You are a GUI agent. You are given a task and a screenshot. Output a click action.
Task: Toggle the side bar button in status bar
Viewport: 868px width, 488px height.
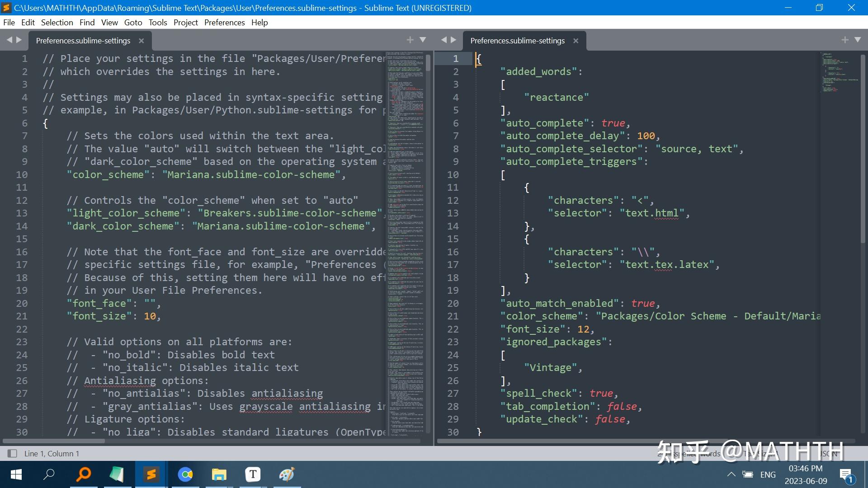(x=12, y=453)
